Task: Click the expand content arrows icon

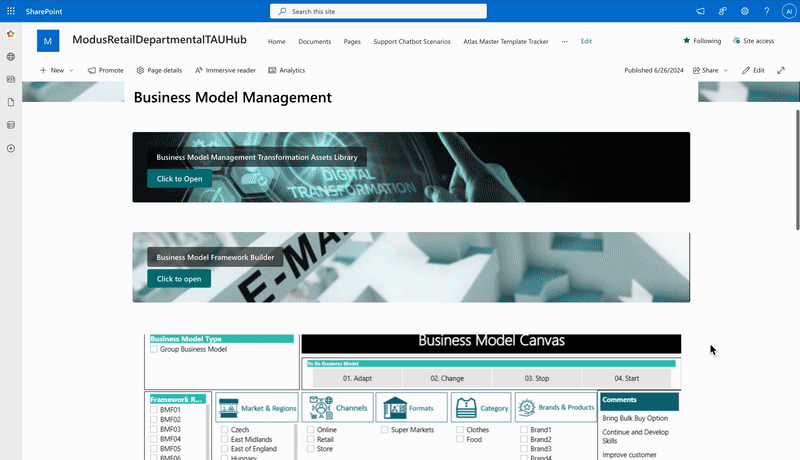Action: [x=781, y=70]
